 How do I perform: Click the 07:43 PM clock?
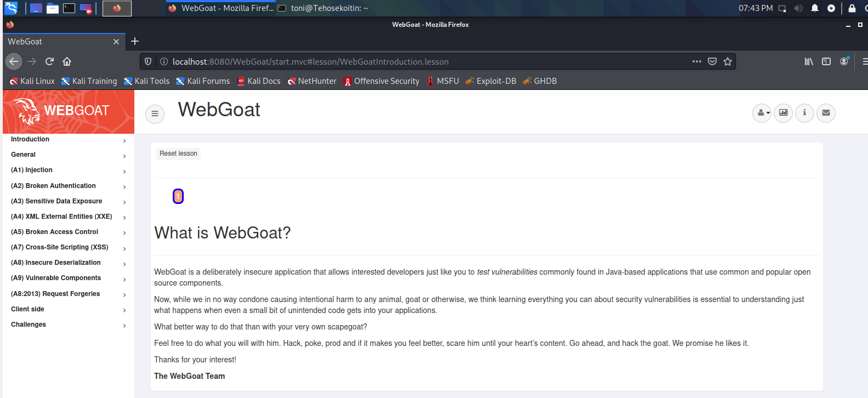[756, 8]
